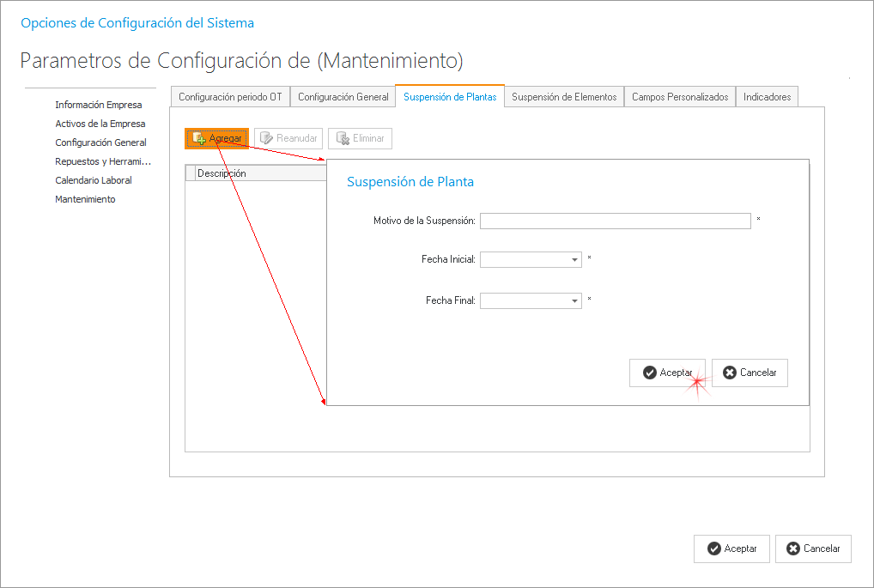This screenshot has width=874, height=588.
Task: Click the Agregar button with plus icon
Action: (216, 138)
